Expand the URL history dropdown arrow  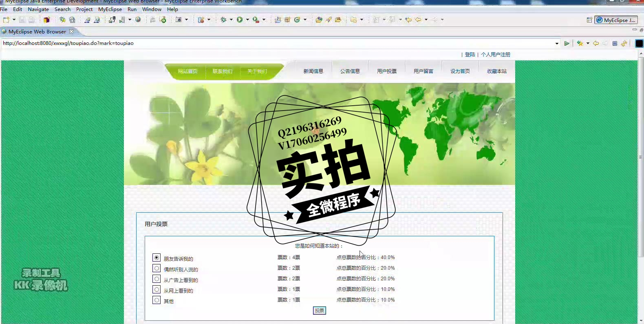point(557,43)
